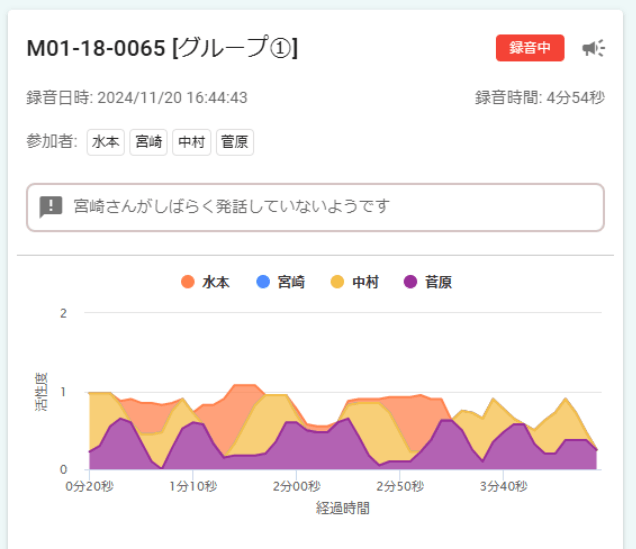636x549 pixels.
Task: Click the blue 宮崎 legend circle
Action: click(263, 282)
